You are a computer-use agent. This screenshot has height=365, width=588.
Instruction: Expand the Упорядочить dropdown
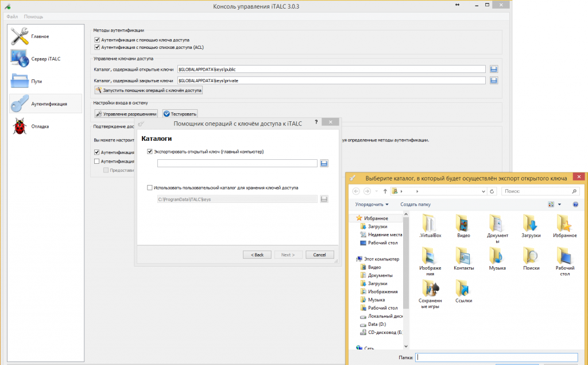[x=372, y=204]
